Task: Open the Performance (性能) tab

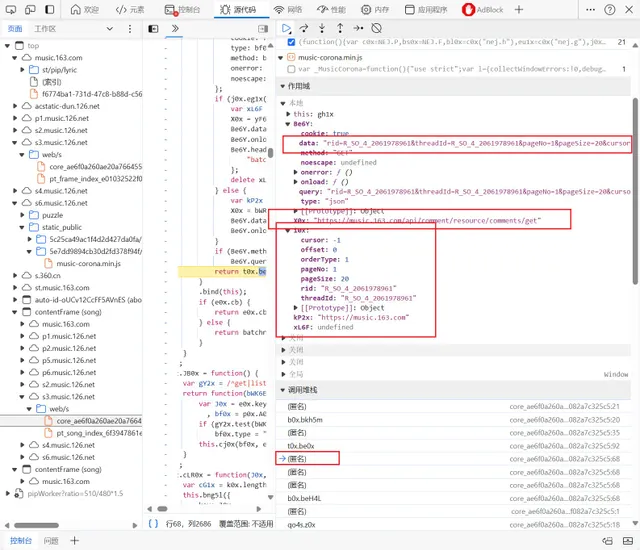Action: click(331, 9)
